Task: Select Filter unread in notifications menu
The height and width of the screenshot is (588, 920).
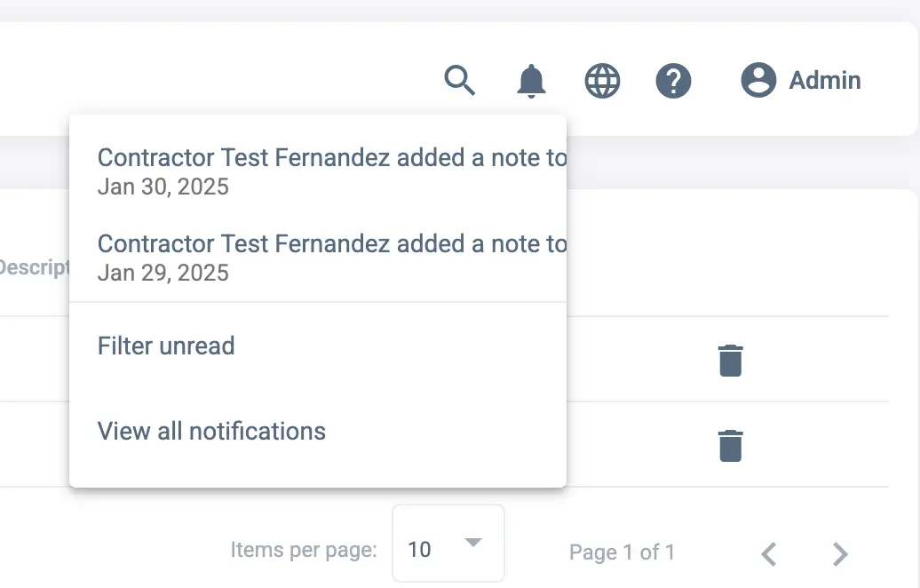Action: 166,346
